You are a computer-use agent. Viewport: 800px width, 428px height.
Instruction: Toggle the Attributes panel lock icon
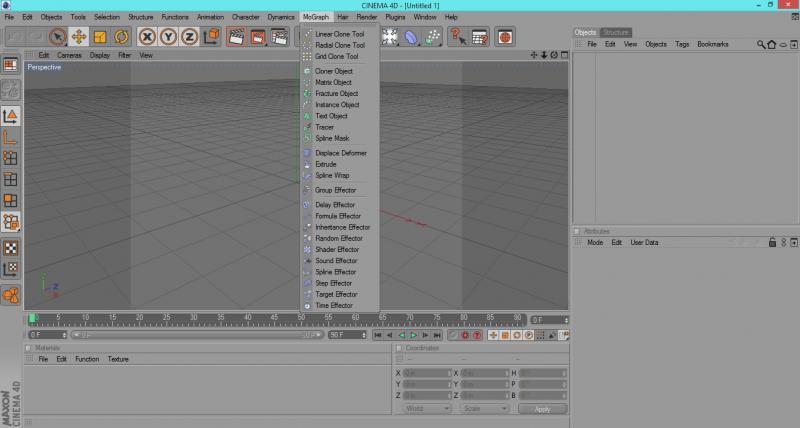772,242
